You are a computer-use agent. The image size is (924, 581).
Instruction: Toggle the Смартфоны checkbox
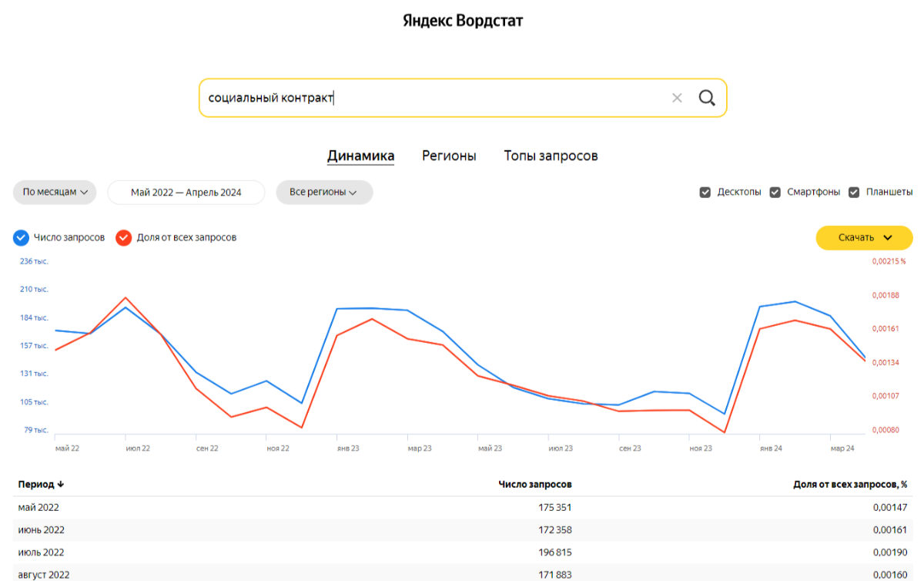[x=775, y=193]
